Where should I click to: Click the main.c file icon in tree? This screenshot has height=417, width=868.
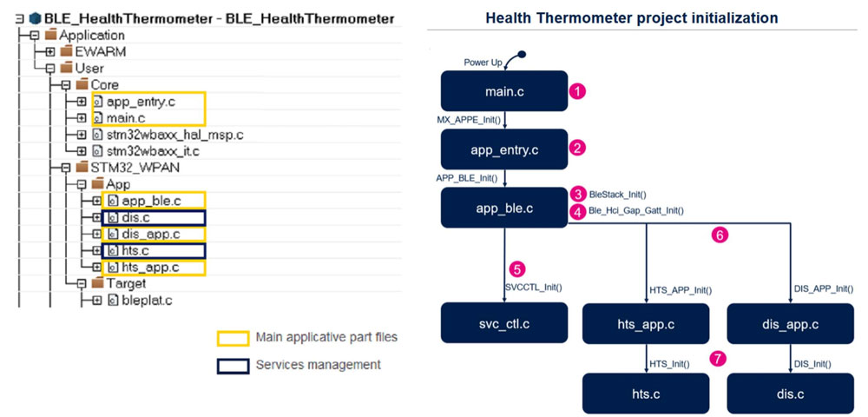98,118
